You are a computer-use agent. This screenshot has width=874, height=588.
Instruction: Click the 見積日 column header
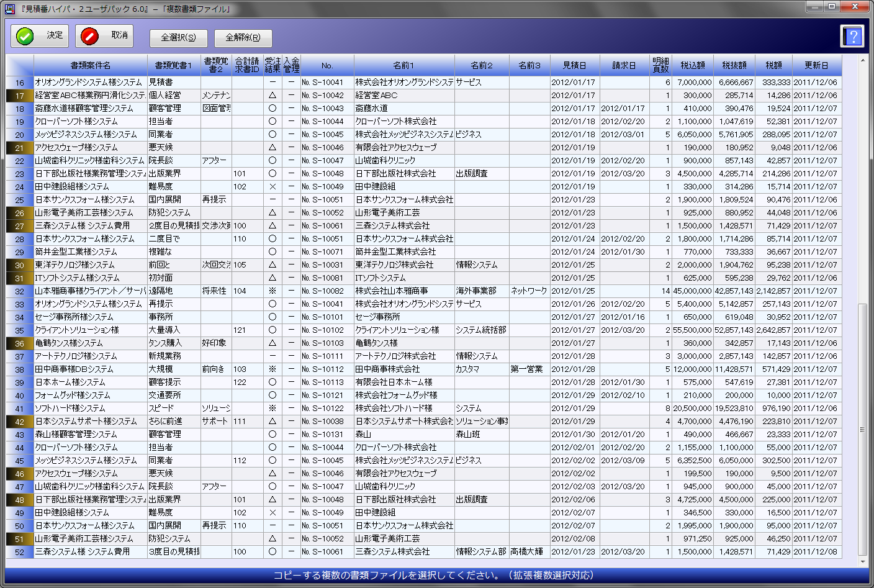pos(575,65)
